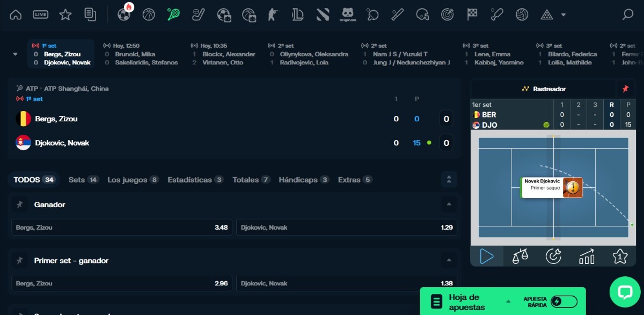Pin the Ganador market

coord(20,204)
